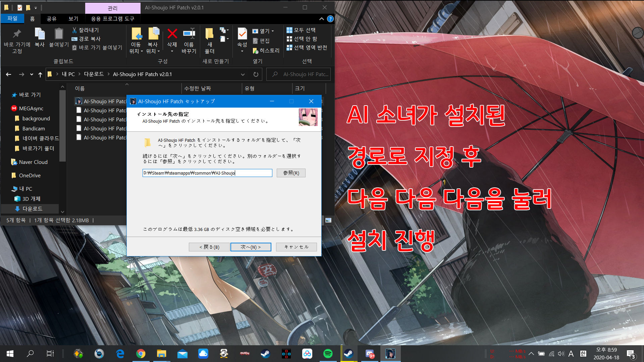Click the install path input field
The width and height of the screenshot is (644, 362).
pyautogui.click(x=207, y=173)
